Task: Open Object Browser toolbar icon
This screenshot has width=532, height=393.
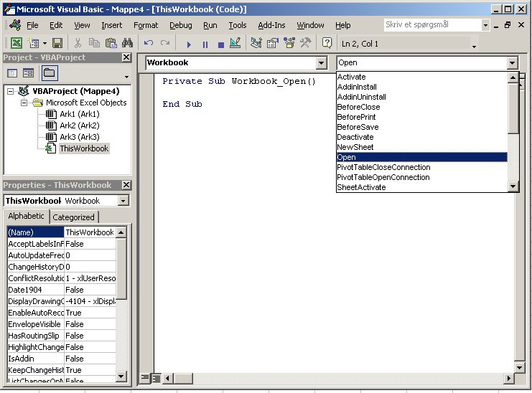Action: pos(289,43)
